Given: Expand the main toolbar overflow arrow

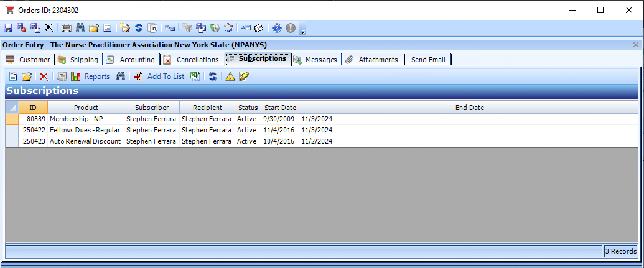Looking at the screenshot, I should [302, 31].
